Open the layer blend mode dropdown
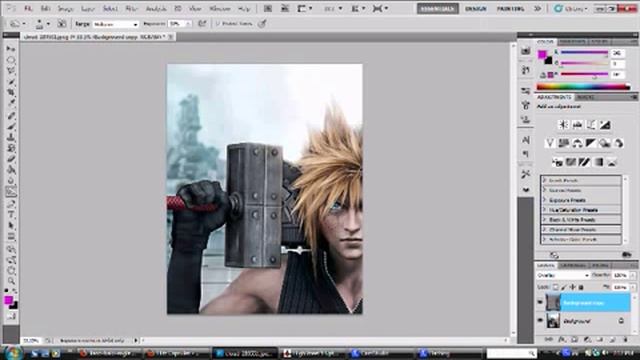This screenshot has width=640, height=360. point(562,276)
